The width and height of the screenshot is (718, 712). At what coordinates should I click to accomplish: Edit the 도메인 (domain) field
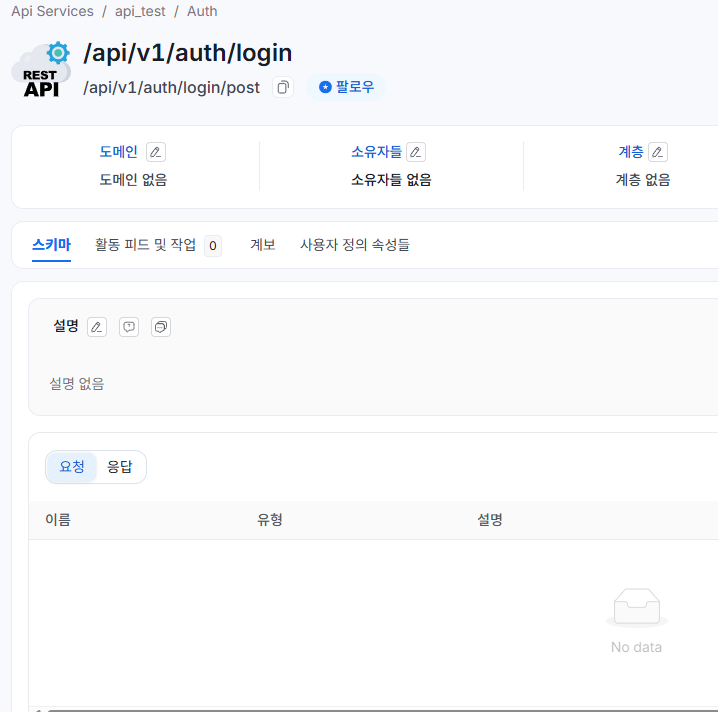(155, 152)
